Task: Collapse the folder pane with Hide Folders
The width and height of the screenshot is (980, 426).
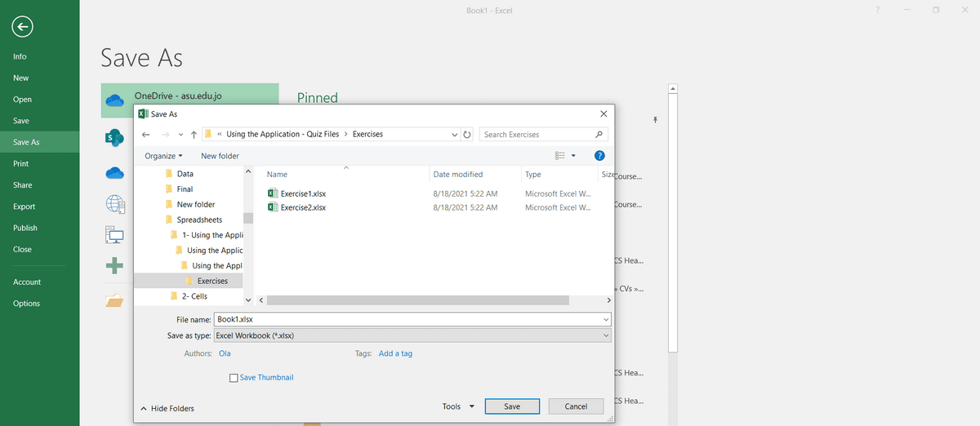Action: pyautogui.click(x=167, y=408)
